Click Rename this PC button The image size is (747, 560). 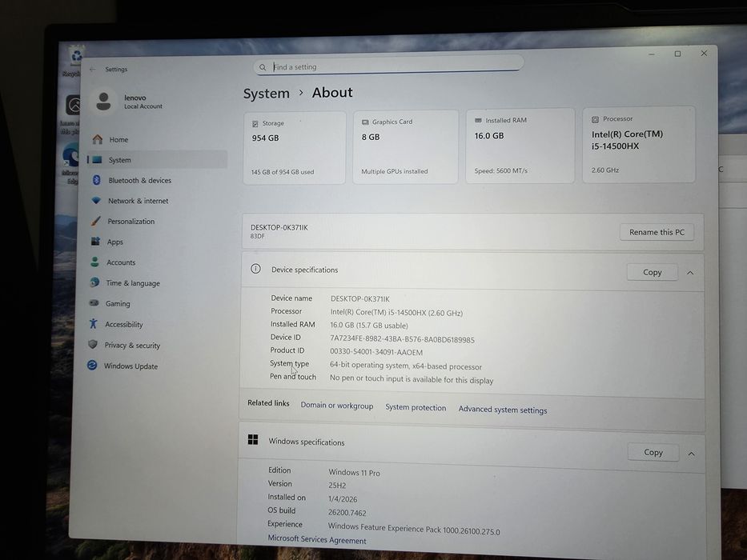[x=657, y=232]
